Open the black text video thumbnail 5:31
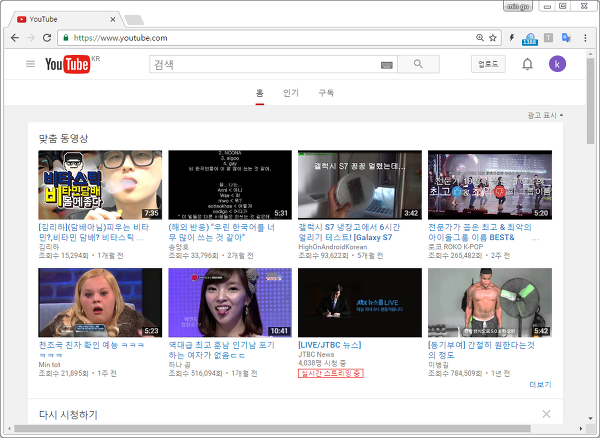600x438 pixels. [x=230, y=185]
